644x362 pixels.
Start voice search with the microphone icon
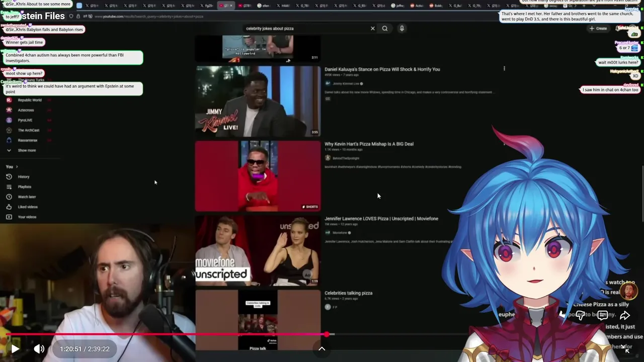point(401,29)
